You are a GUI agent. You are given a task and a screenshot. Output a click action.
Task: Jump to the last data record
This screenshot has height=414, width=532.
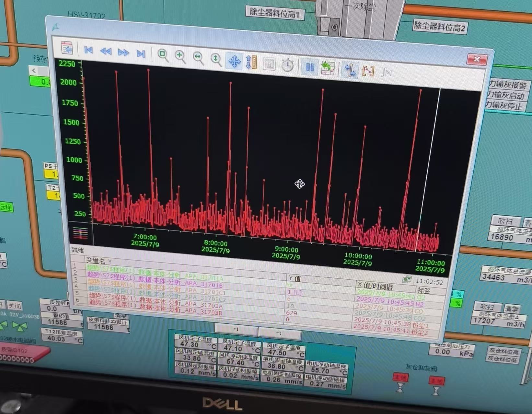141,54
